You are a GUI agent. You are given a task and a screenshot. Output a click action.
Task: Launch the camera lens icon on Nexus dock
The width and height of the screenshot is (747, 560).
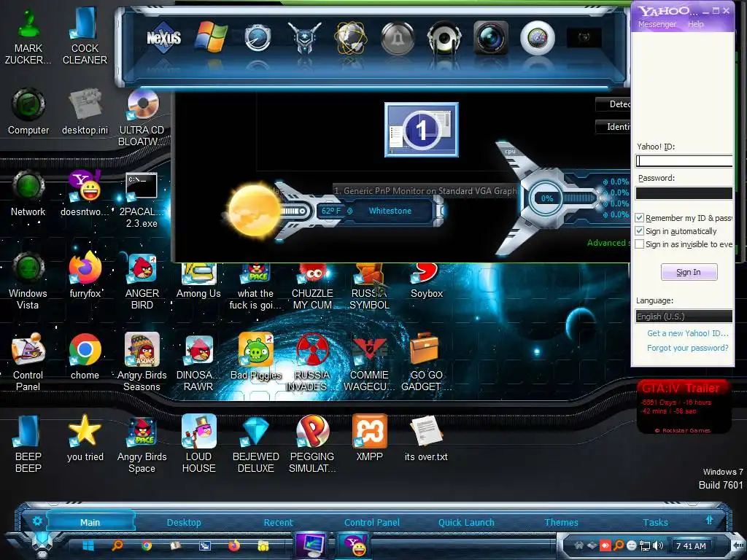click(491, 38)
